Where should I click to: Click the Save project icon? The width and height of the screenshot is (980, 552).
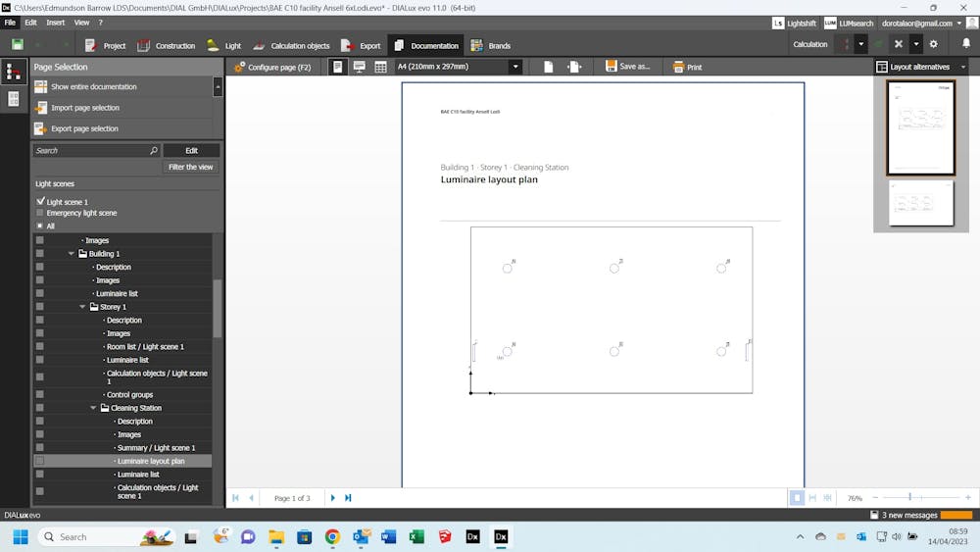[x=18, y=45]
